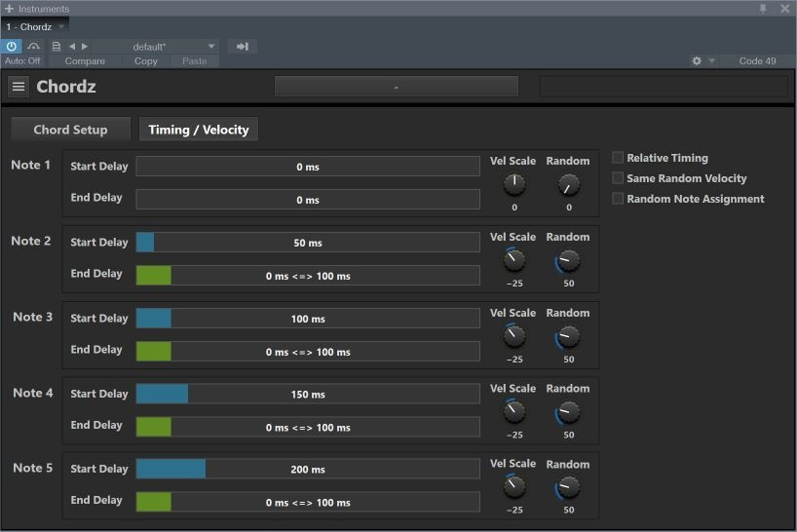Click Note 3 Random knob

pos(568,336)
